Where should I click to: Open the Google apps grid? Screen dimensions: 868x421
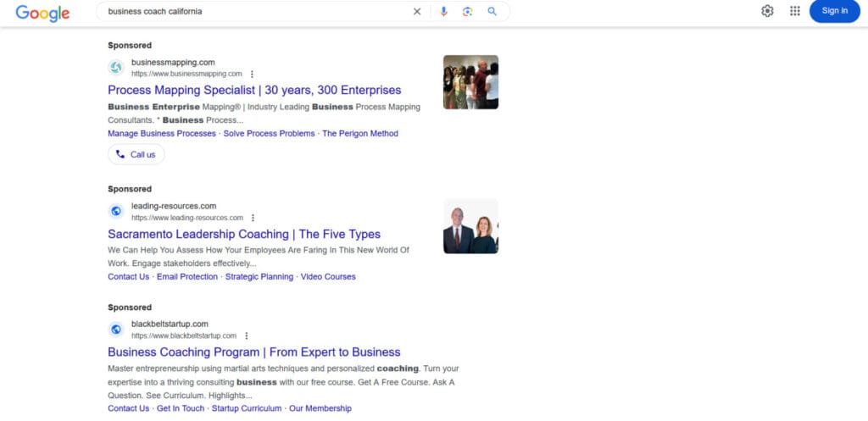[x=795, y=11]
